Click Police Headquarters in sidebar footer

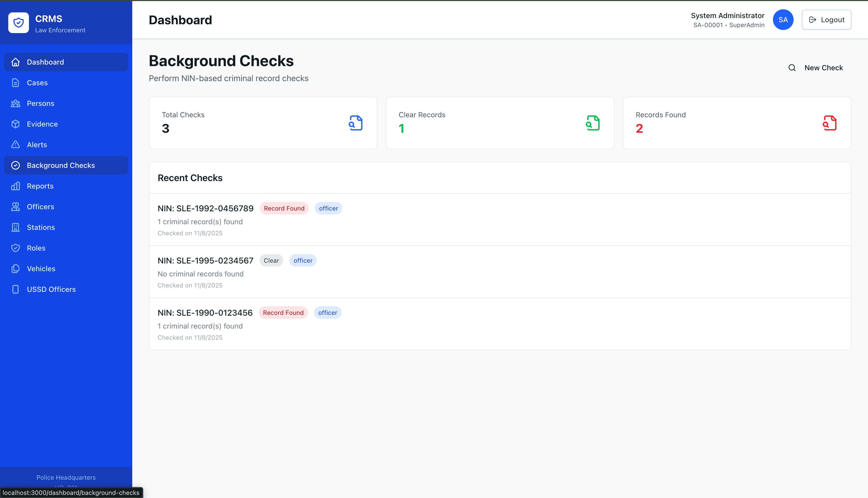pyautogui.click(x=66, y=478)
